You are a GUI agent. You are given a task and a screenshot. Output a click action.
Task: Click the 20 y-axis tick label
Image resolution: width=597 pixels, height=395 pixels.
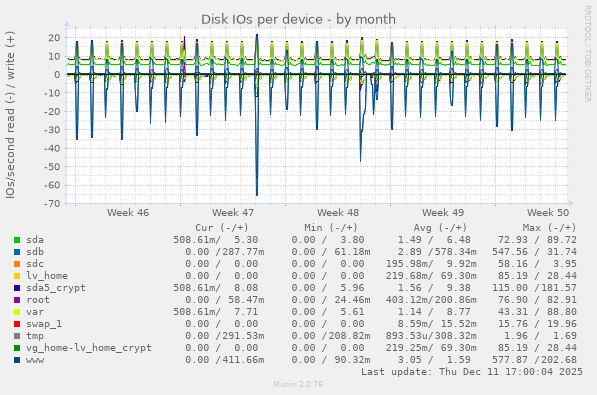[x=54, y=38]
